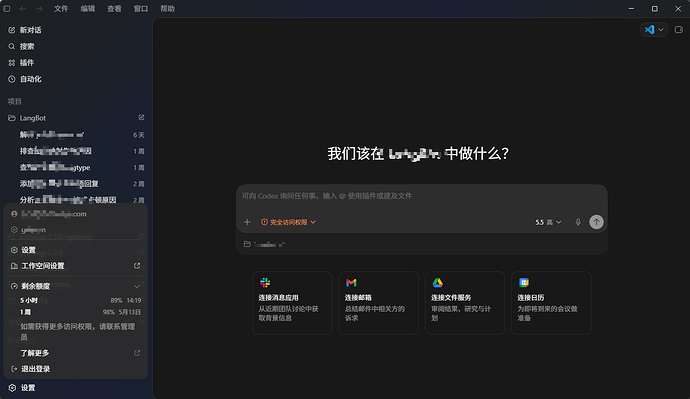Open the 连接文件服务 Drive card
Screen dimensions: 690x399
tap(465, 303)
